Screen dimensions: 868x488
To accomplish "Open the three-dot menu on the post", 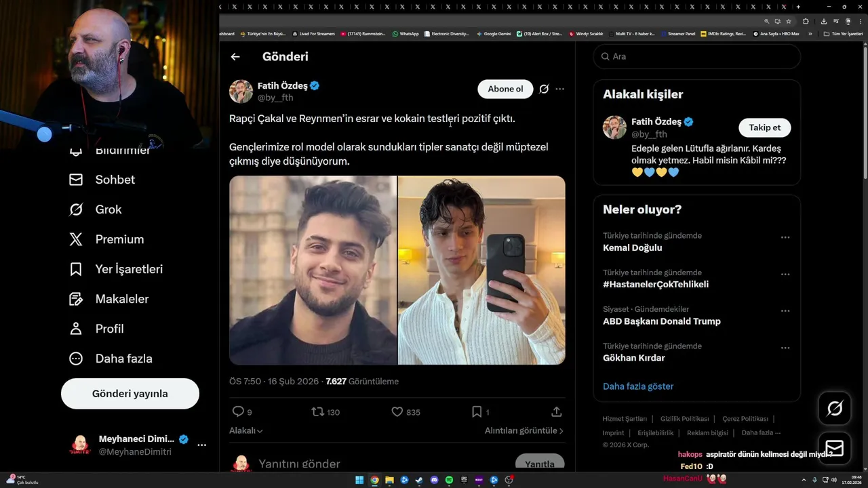I will [559, 89].
